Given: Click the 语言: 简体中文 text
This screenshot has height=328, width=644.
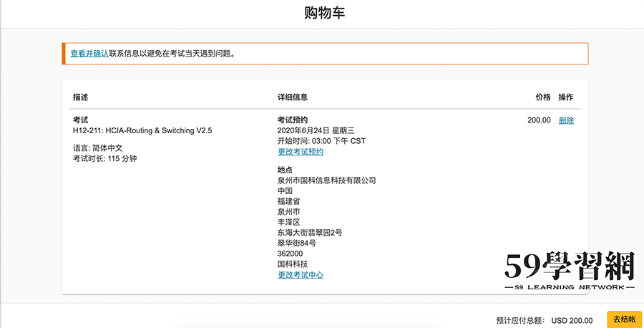Looking at the screenshot, I should tap(98, 148).
